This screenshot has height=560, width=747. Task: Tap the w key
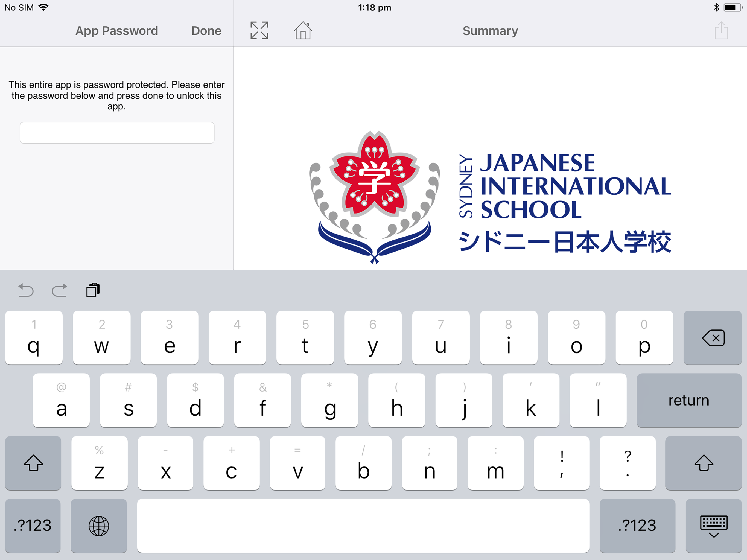coord(102,338)
